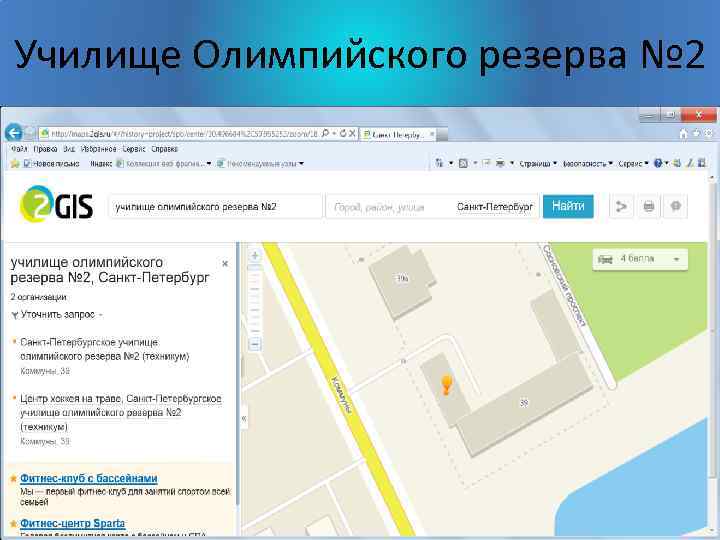Zoom in the map with plus button
The height and width of the screenshot is (540, 720).
[x=255, y=256]
